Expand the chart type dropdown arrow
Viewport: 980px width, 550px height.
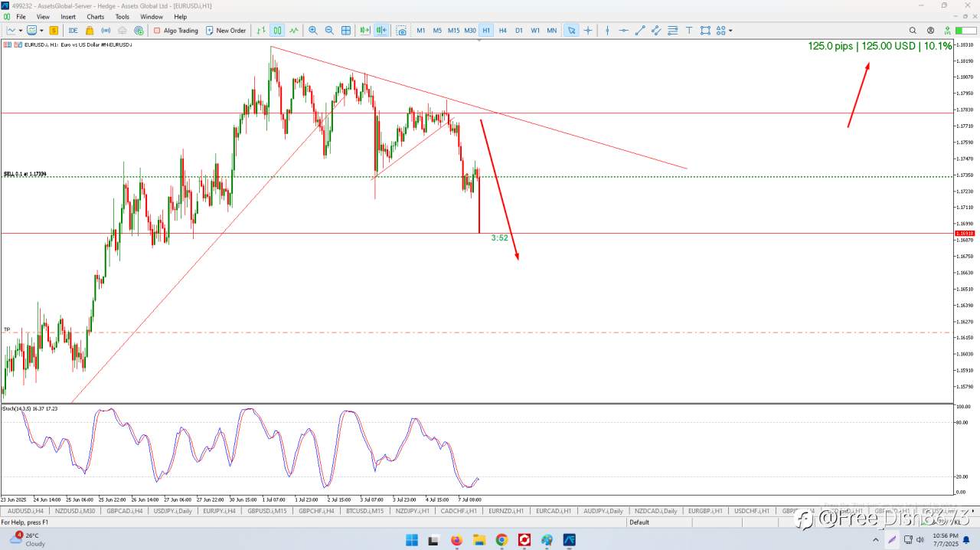21,31
